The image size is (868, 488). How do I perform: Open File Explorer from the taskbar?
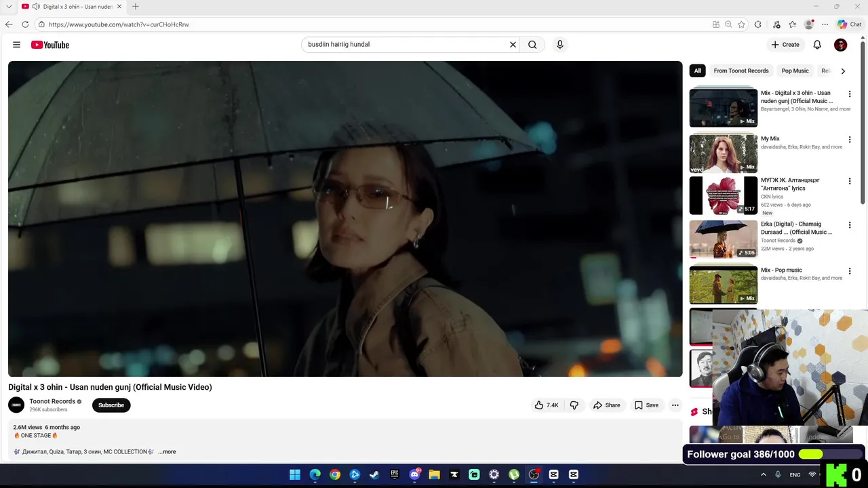tap(434, 474)
